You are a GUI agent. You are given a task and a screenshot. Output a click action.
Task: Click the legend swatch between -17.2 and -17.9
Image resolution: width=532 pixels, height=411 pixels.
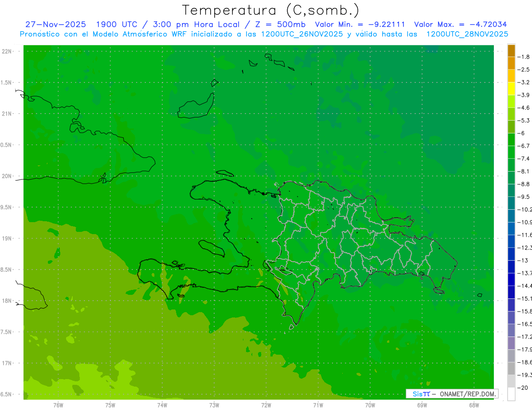(x=511, y=343)
